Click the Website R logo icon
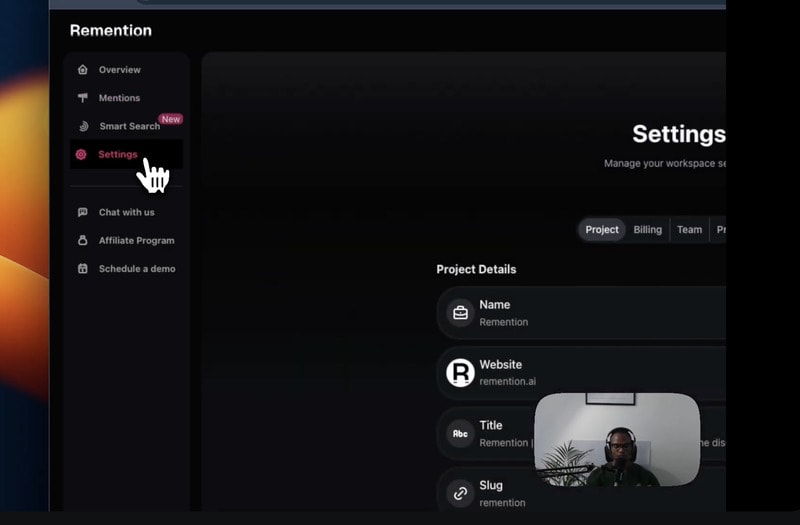800x525 pixels. tap(460, 373)
